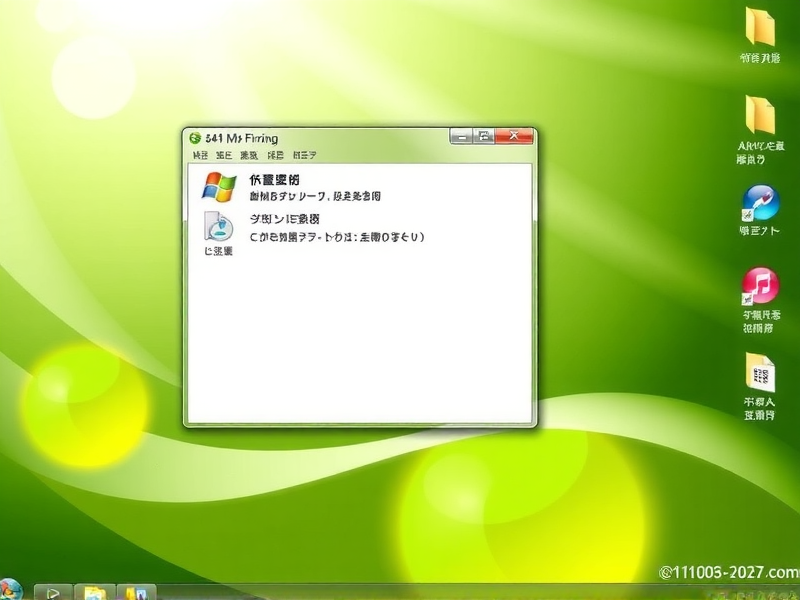The width and height of the screenshot is (800, 600).
Task: Click the Start orb on the taskbar
Action: point(10,590)
